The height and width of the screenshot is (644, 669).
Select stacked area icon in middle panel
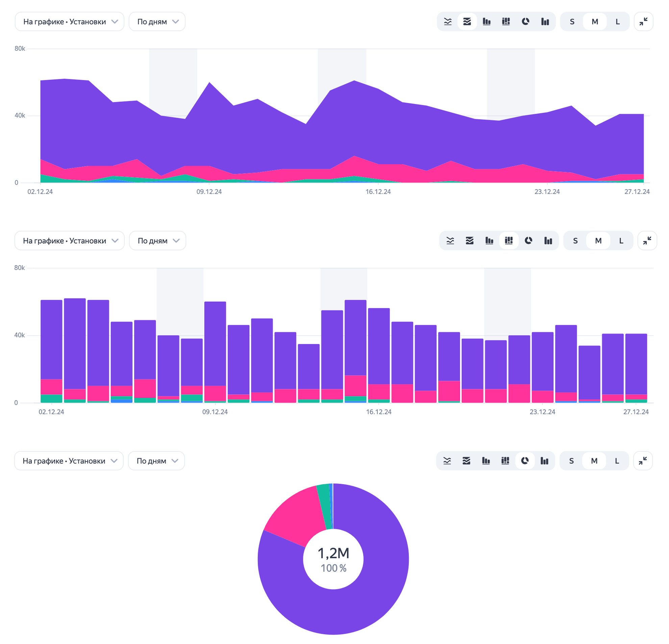[470, 241]
